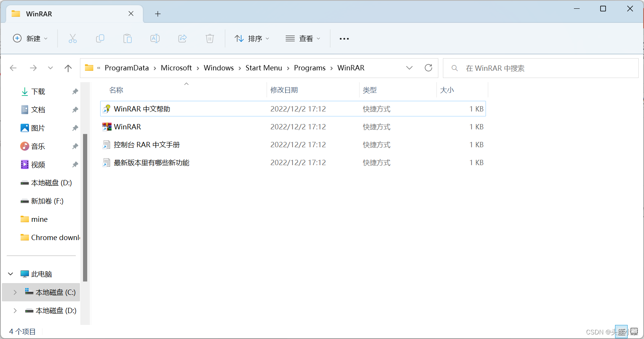The height and width of the screenshot is (339, 644).
Task: Refresh the current folder
Action: pos(428,68)
